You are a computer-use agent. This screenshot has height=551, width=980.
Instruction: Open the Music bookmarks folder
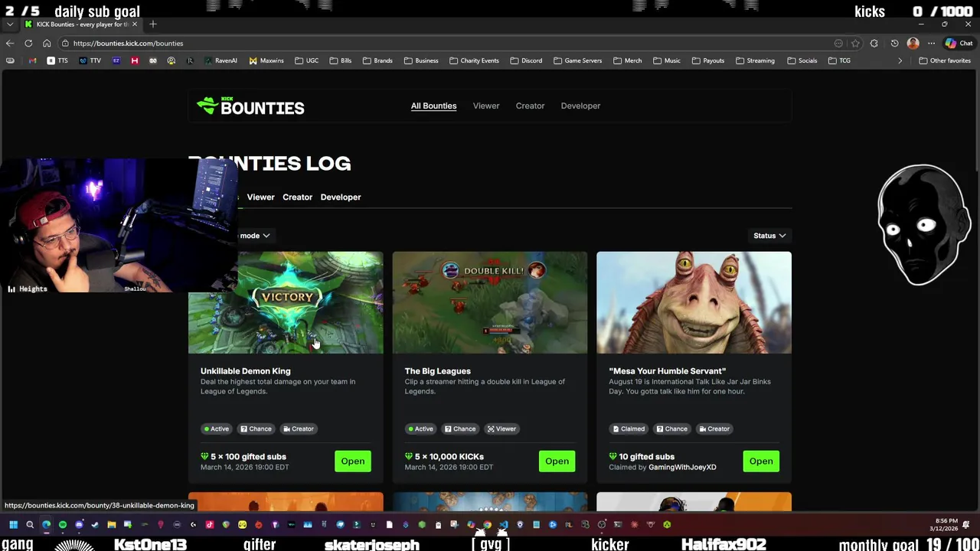[x=667, y=60]
